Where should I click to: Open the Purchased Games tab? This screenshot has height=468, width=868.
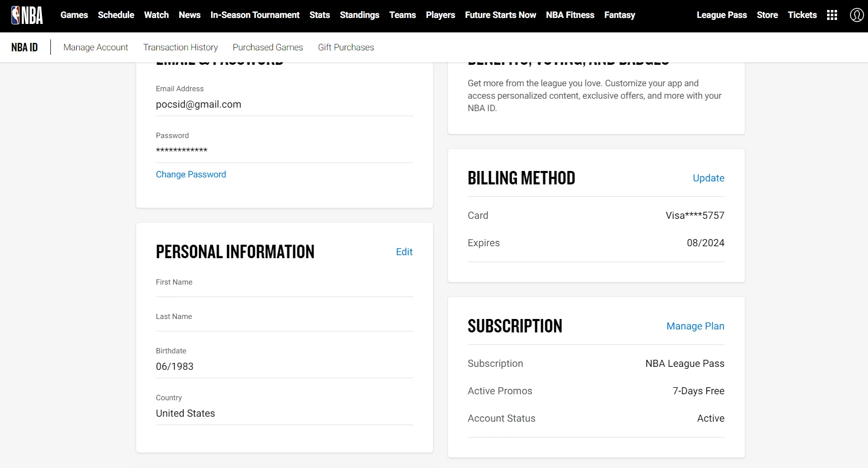[x=268, y=47]
